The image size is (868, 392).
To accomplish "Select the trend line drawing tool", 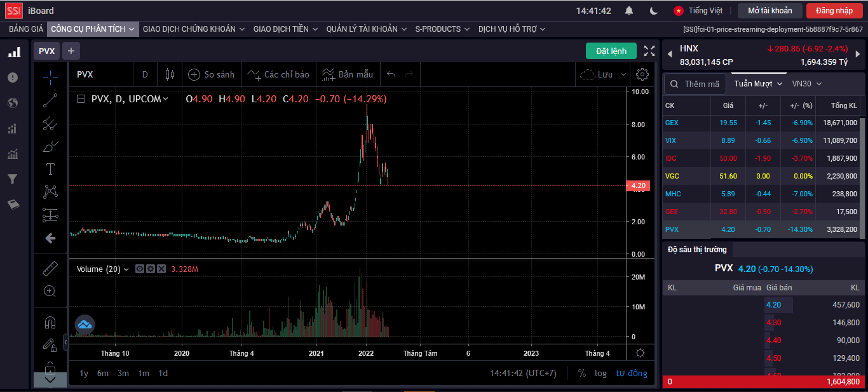I will (x=50, y=100).
